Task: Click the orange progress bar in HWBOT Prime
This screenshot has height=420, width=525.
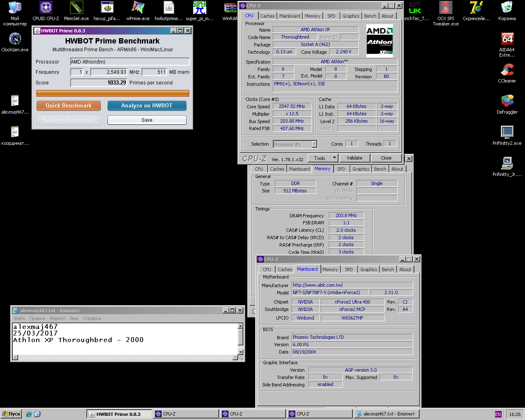Action: pyautogui.click(x=113, y=93)
